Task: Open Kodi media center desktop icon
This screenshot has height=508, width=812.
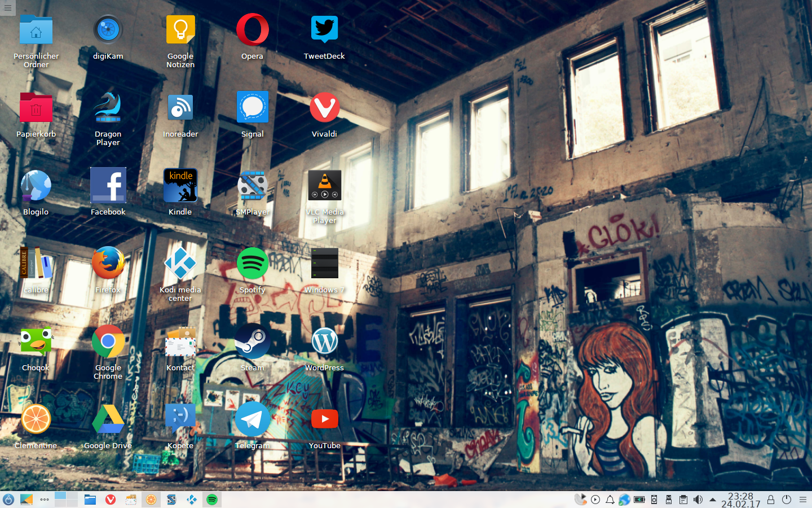Action: pyautogui.click(x=180, y=264)
